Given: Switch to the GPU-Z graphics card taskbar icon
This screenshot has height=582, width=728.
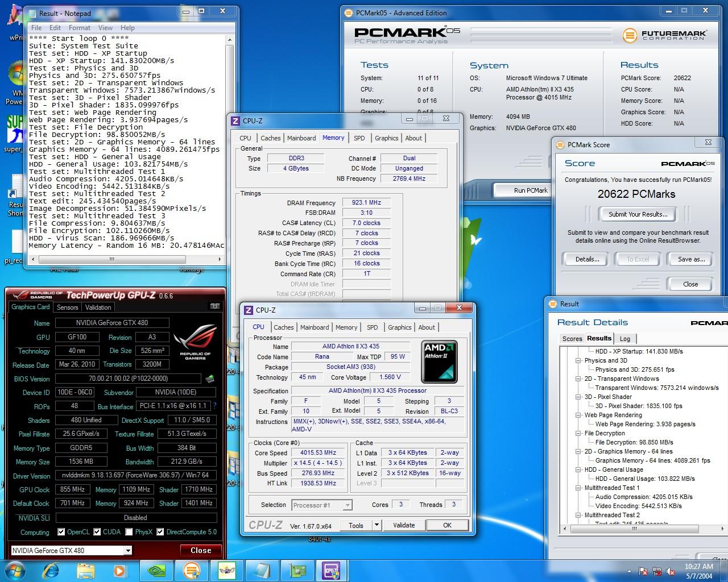Looking at the screenshot, I should [x=297, y=570].
